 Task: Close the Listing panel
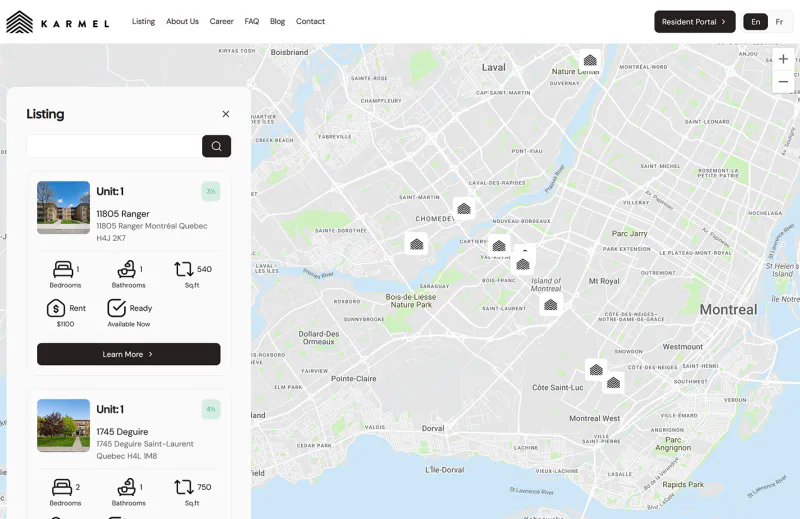[226, 114]
